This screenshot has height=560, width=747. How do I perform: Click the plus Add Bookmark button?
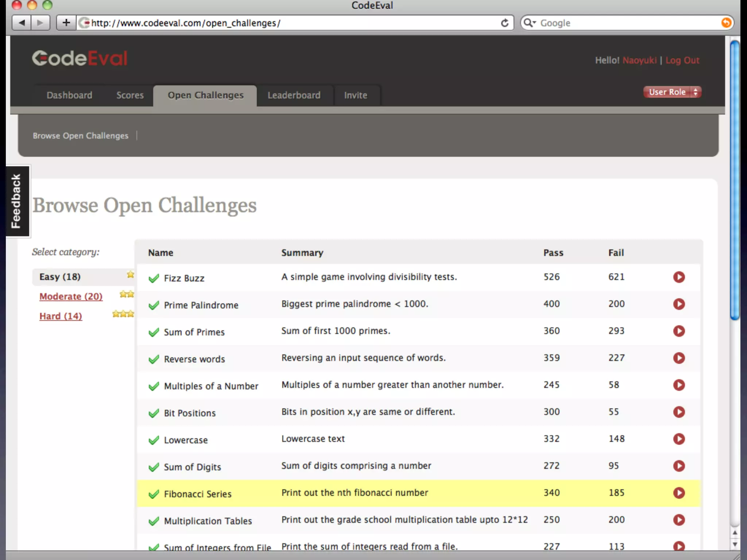(66, 23)
